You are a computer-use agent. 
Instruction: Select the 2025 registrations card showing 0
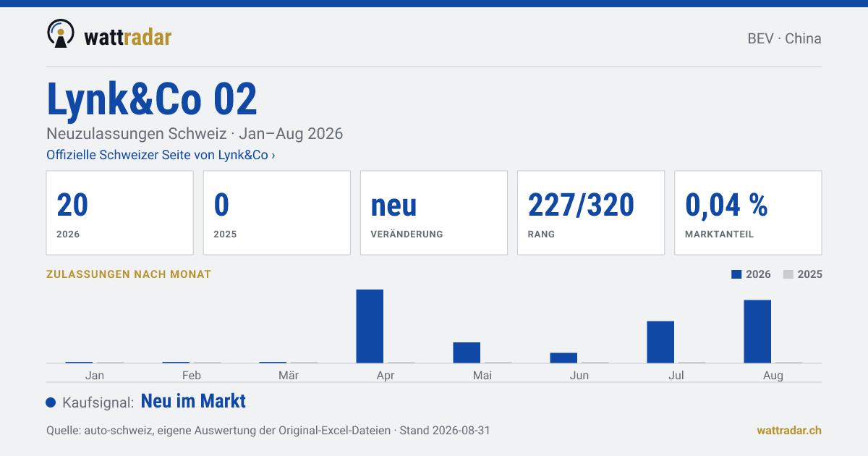[276, 213]
